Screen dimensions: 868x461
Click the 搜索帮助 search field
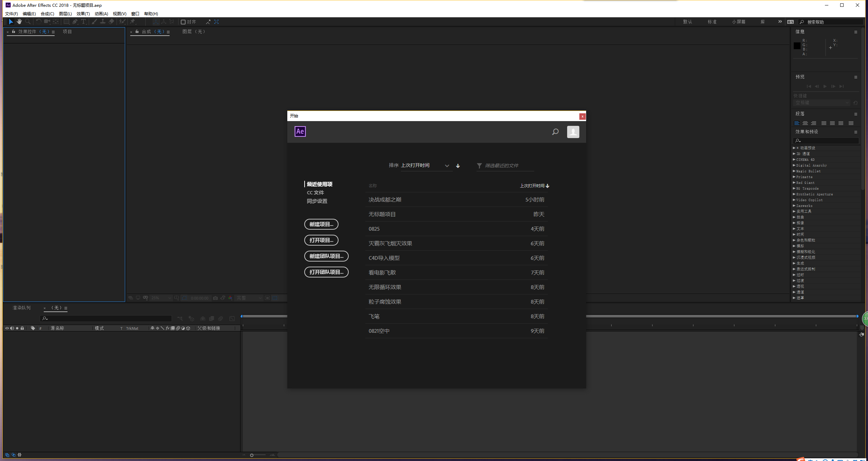click(x=830, y=22)
